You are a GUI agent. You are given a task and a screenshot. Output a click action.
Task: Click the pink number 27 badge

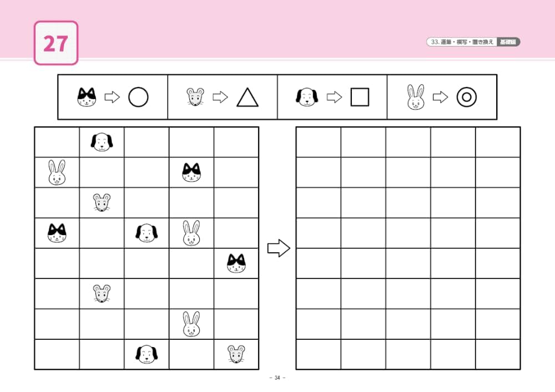(x=56, y=43)
